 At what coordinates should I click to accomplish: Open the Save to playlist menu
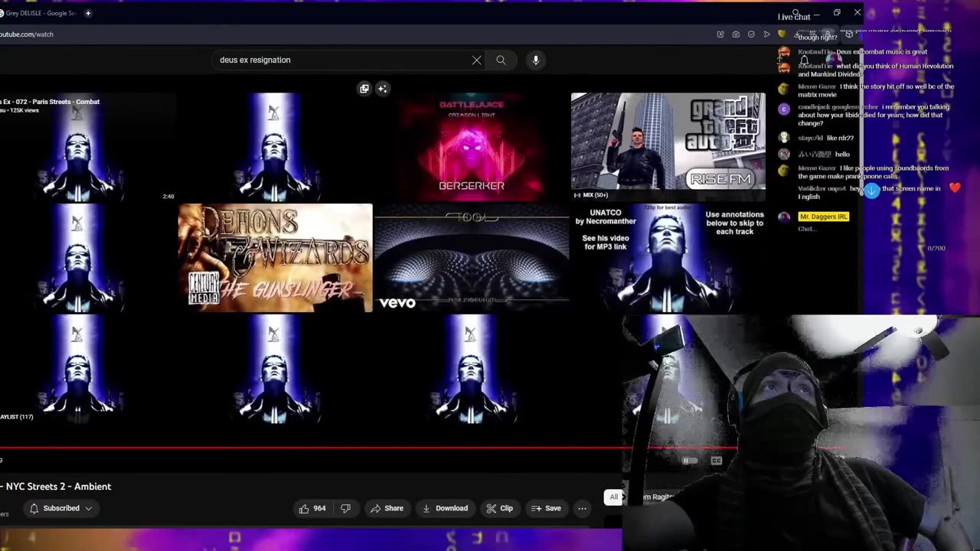coord(546,508)
